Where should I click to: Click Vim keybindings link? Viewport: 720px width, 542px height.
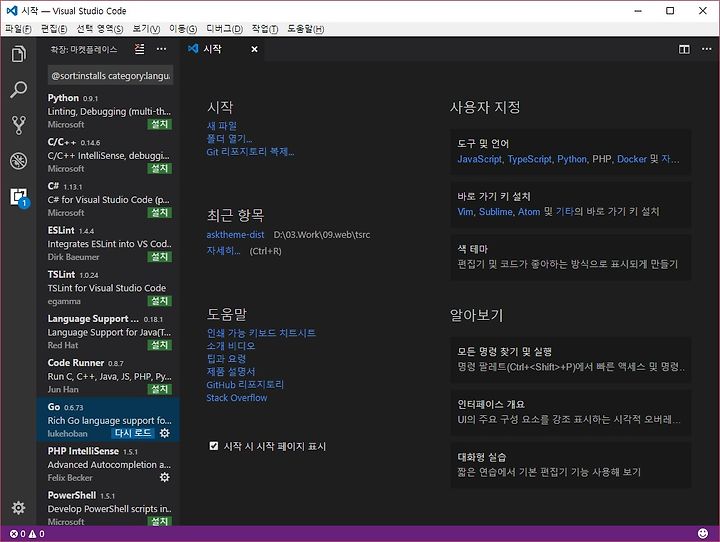click(465, 211)
